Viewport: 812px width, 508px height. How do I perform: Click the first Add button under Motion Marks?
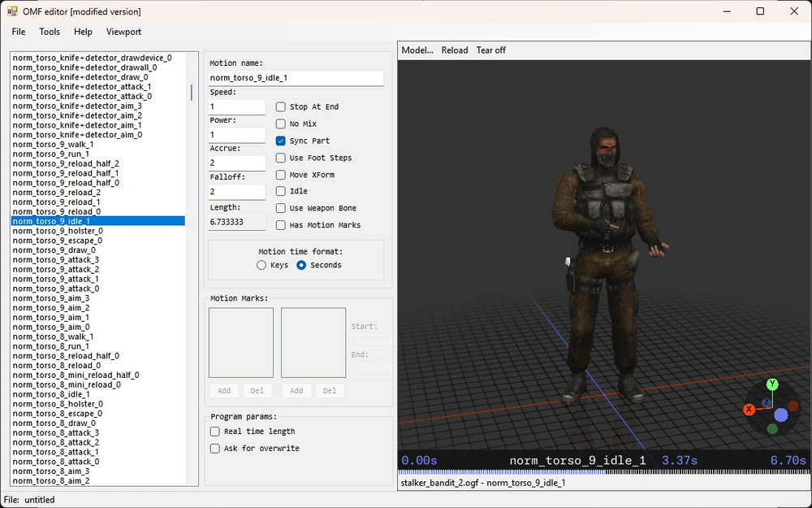point(224,391)
